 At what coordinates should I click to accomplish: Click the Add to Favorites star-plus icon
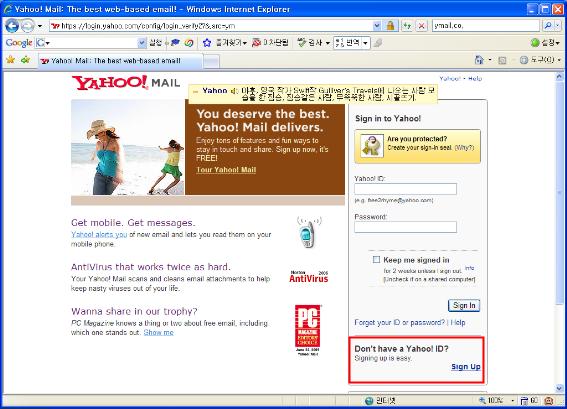25,60
